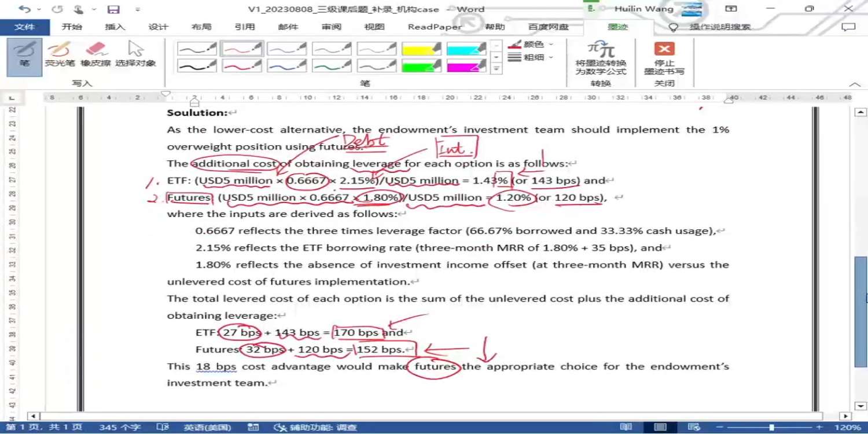
Task: Click the proofing book icon in status bar
Action: [163, 428]
